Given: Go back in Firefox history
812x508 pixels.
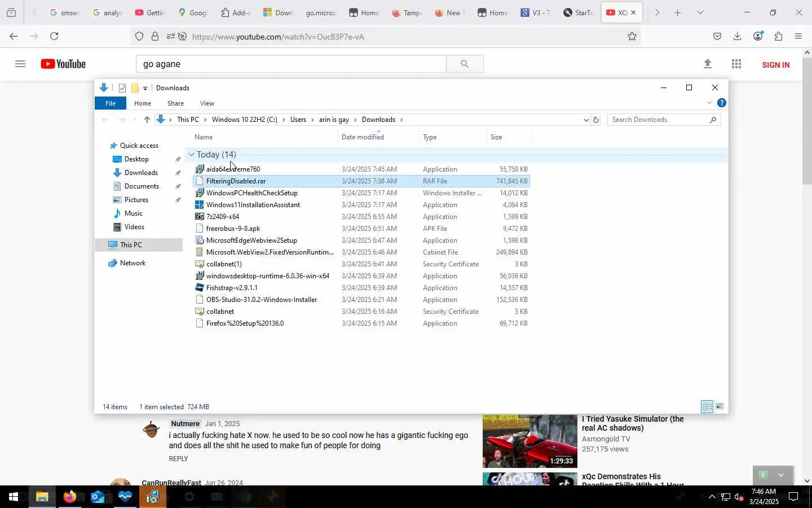Looking at the screenshot, I should click(x=14, y=36).
